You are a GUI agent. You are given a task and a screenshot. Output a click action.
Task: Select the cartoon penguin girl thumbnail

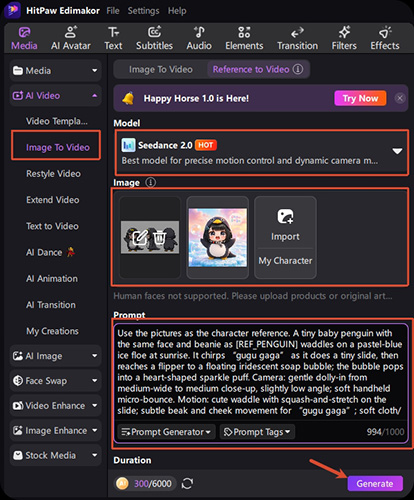tap(218, 237)
